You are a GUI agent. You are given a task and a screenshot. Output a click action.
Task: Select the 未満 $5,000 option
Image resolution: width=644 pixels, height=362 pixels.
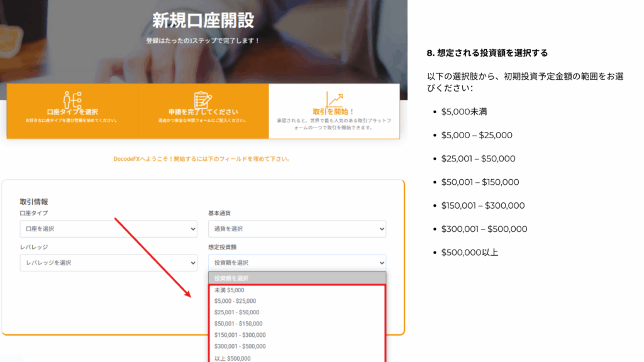(x=229, y=290)
